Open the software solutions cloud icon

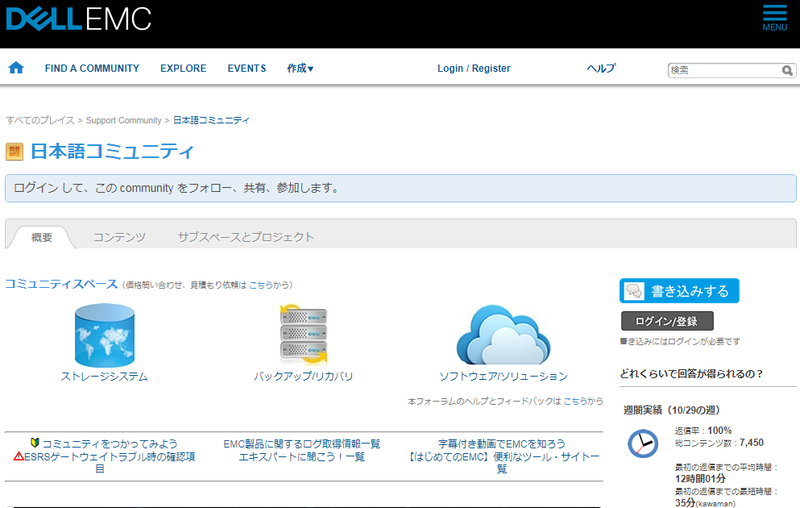(503, 335)
